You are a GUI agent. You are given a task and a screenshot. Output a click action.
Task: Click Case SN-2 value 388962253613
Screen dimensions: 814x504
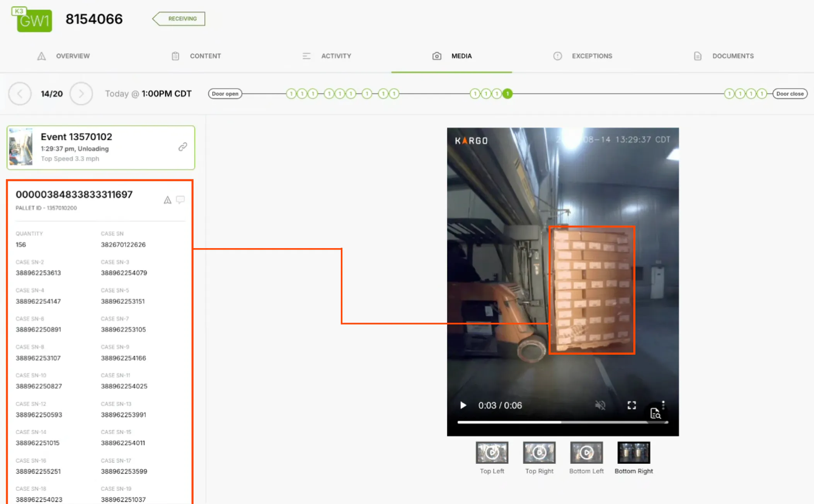click(x=38, y=273)
